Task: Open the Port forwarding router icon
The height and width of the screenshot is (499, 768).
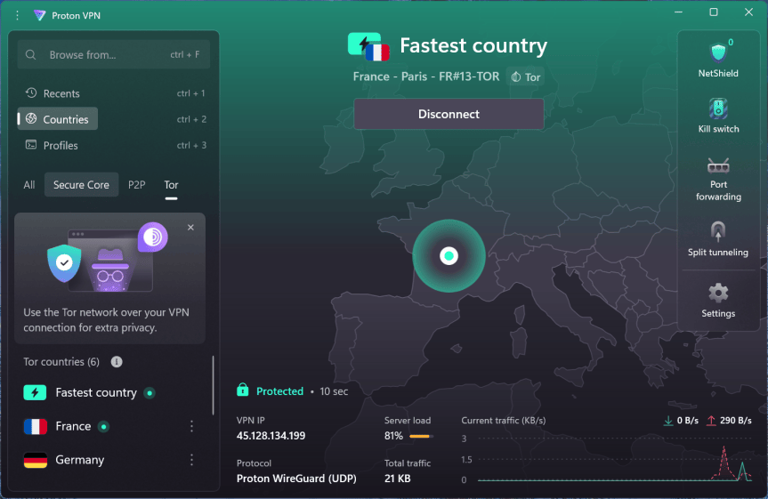Action: click(x=718, y=166)
